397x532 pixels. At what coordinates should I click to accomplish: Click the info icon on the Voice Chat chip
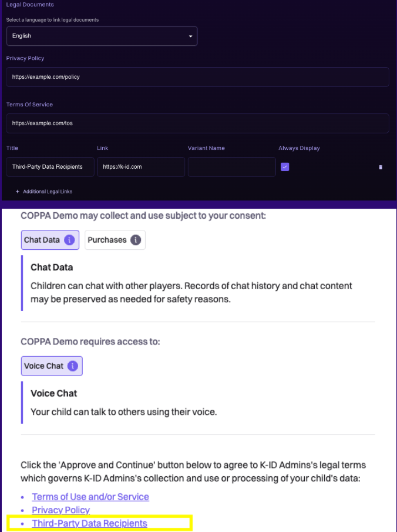tap(73, 366)
